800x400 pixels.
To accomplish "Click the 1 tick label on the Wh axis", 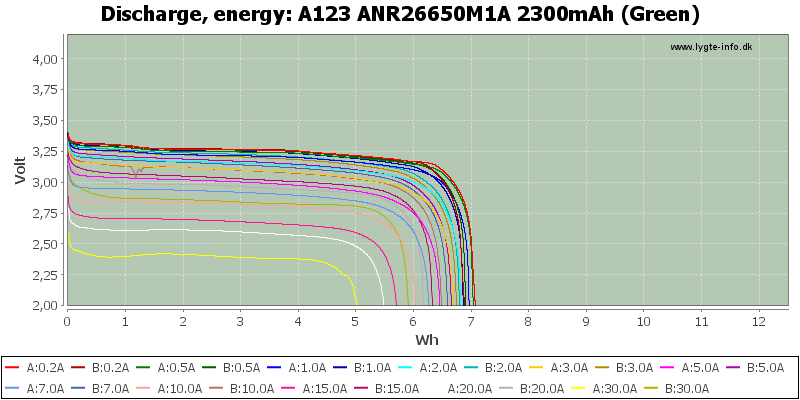I will pos(125,322).
